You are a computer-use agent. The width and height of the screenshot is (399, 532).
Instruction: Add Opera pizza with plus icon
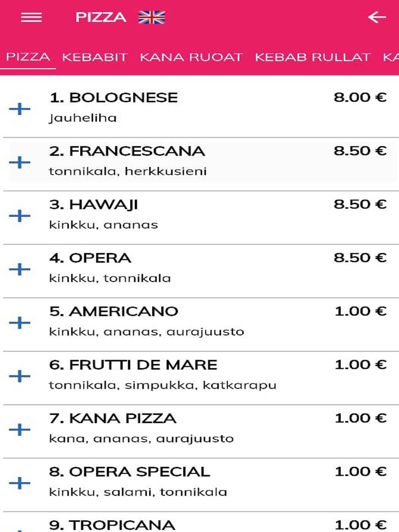20,269
